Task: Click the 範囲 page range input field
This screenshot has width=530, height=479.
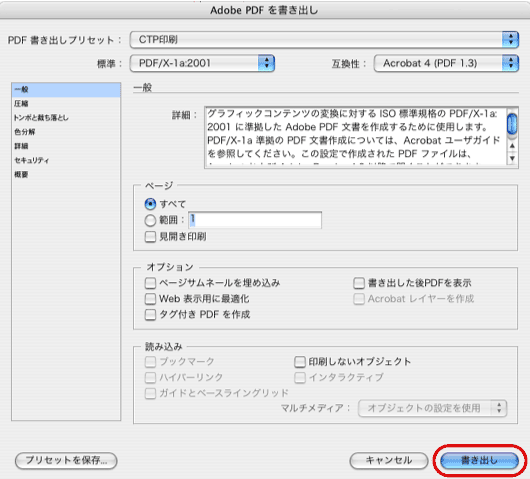Action: (x=255, y=220)
